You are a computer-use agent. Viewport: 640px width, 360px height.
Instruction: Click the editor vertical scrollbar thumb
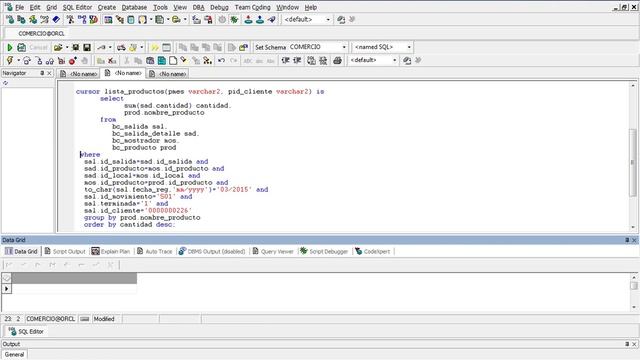coord(632,162)
